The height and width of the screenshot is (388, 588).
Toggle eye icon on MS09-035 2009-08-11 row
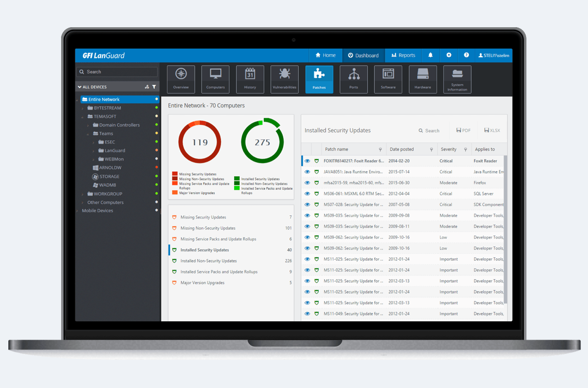point(307,227)
